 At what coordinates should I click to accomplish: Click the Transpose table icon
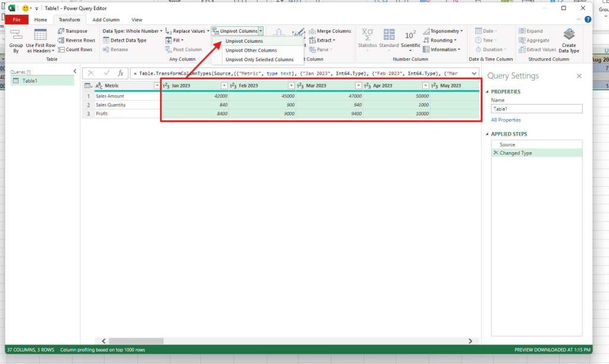pyautogui.click(x=61, y=31)
